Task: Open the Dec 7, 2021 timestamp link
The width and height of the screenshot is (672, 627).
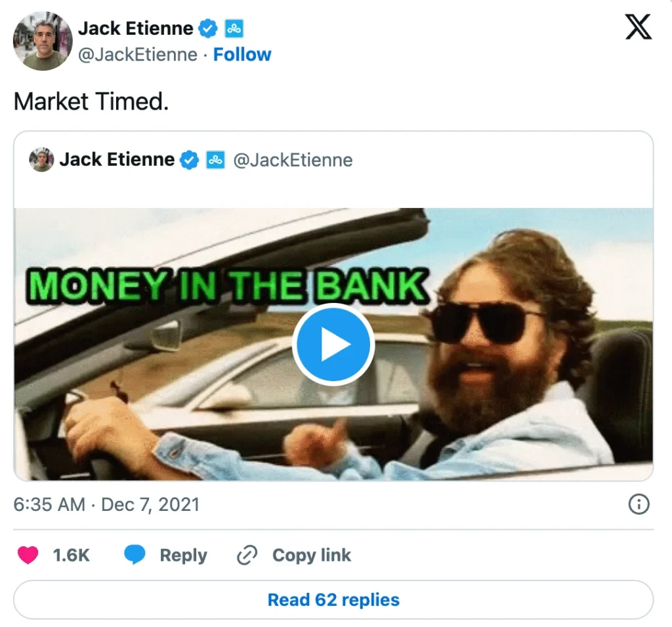Action: pyautogui.click(x=107, y=504)
